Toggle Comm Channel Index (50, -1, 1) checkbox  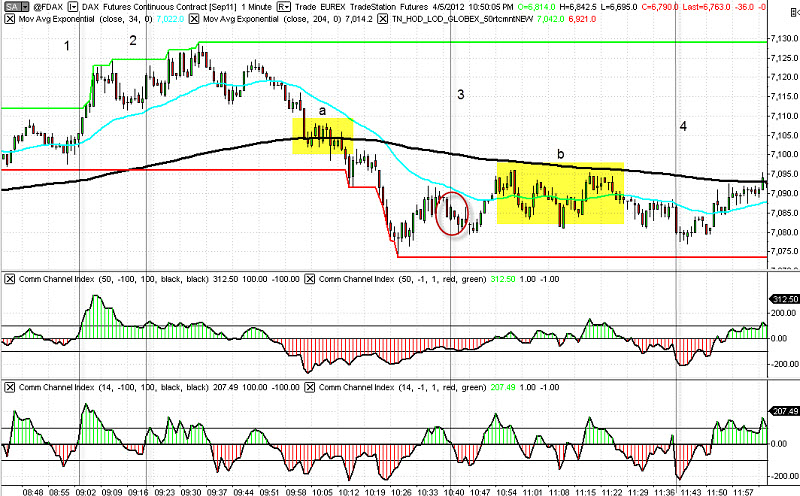pyautogui.click(x=309, y=279)
